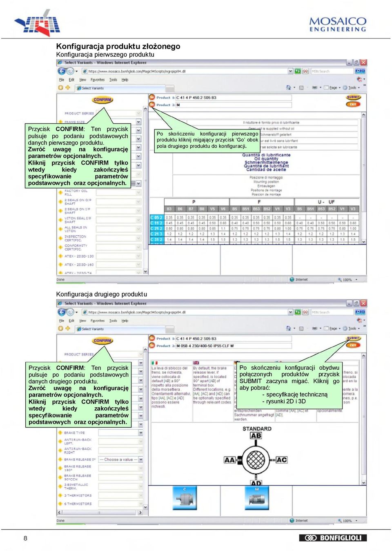Select the gearbox thumbnail labeled C

[x=184, y=498]
